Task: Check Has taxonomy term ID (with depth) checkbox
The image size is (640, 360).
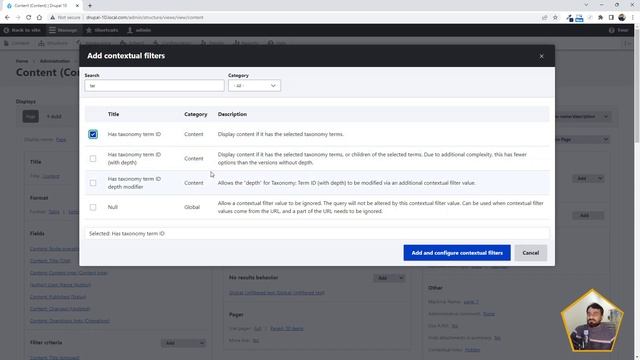Action: 93,158
